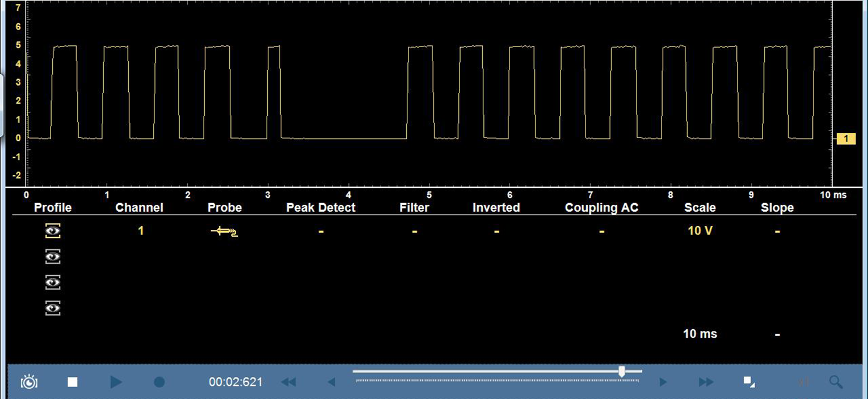Click the Peak Detect dash for channel 1
Screen dimensions: 868x399
pos(321,231)
